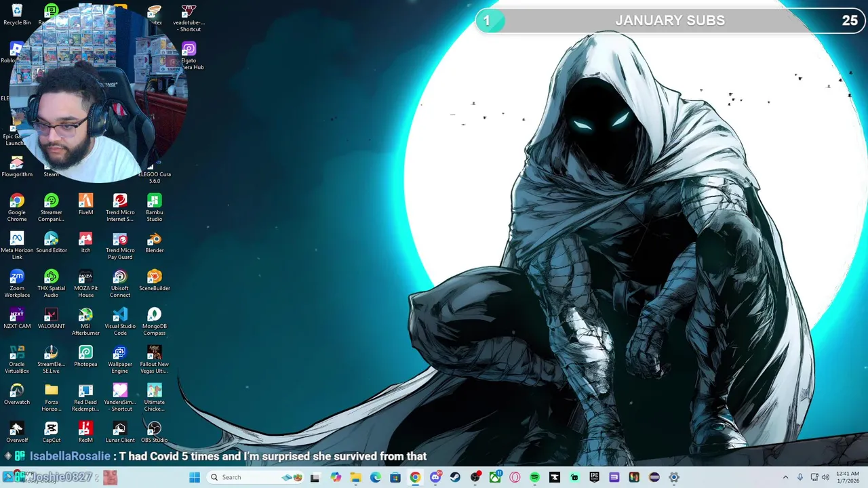Launch Red Dead Redemption desktop shortcut
868x488 pixels.
point(85,397)
